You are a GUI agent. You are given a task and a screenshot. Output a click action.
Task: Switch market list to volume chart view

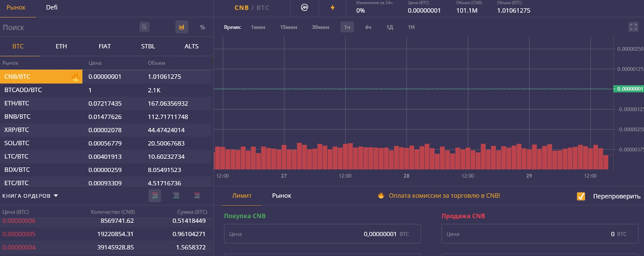(182, 27)
